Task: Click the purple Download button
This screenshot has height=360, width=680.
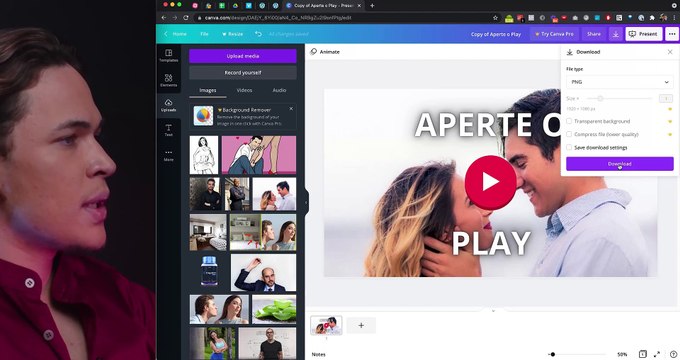Action: 620,164
